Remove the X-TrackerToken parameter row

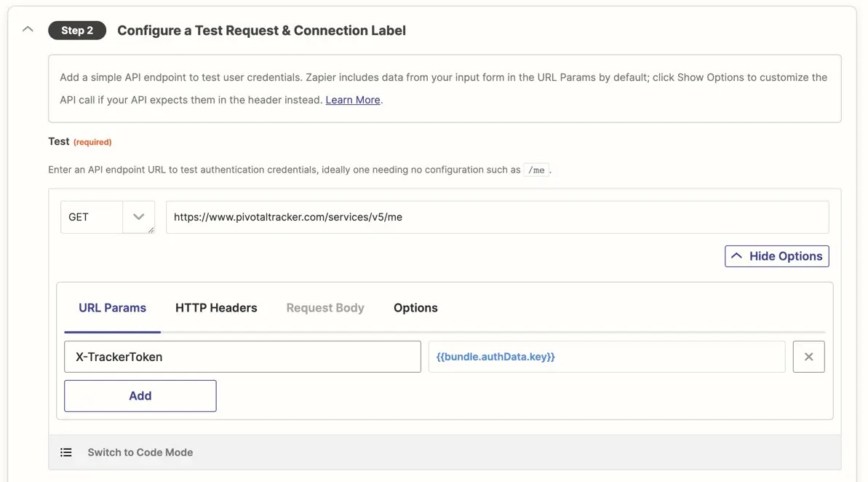tap(809, 357)
